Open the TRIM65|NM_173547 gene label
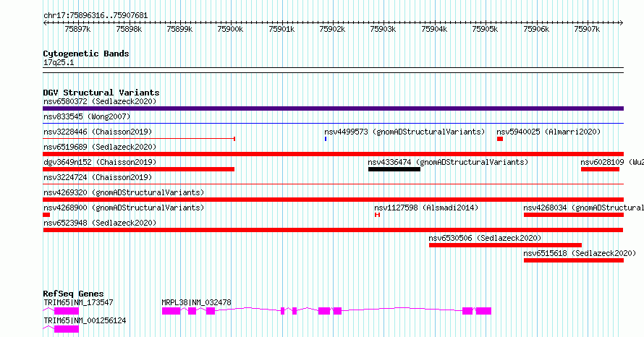Image resolution: width=644 pixels, height=337 pixels. (x=78, y=302)
